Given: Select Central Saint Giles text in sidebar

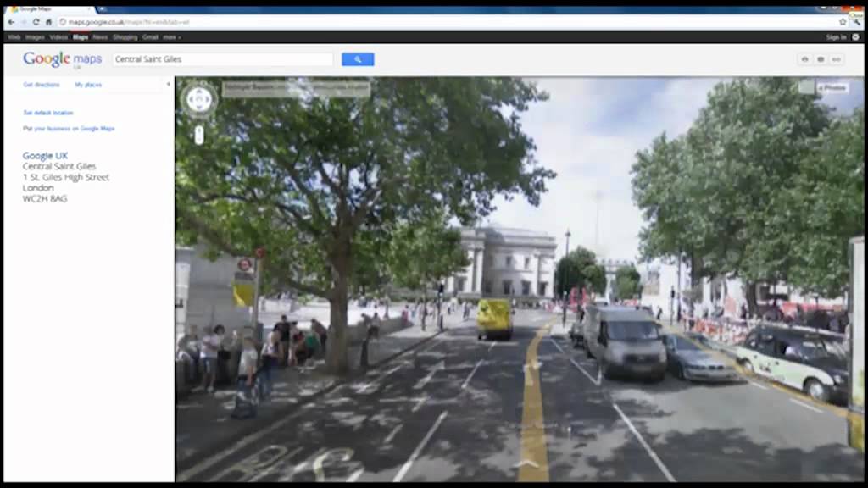Looking at the screenshot, I should click(x=59, y=166).
